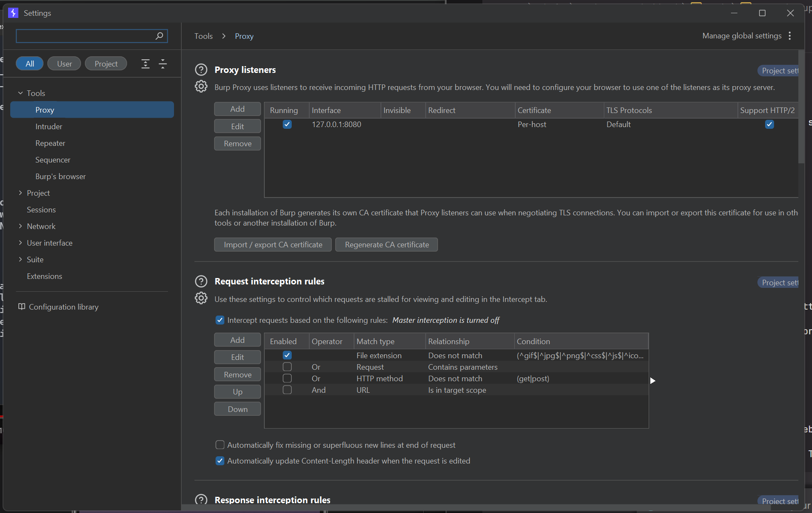This screenshot has height=513, width=812.
Task: Click the Burp Suite logo in title bar
Action: (13, 13)
